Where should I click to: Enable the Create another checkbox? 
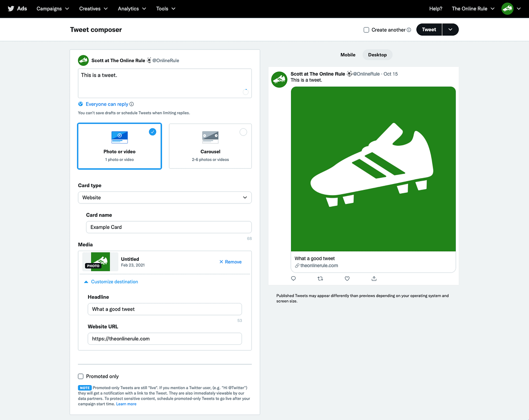[x=366, y=30]
